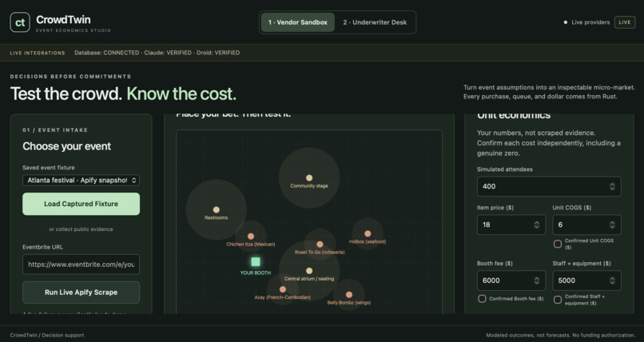Screen dimensions: 644x342
Task: Focus the Item price ($) field
Action: tap(511, 225)
